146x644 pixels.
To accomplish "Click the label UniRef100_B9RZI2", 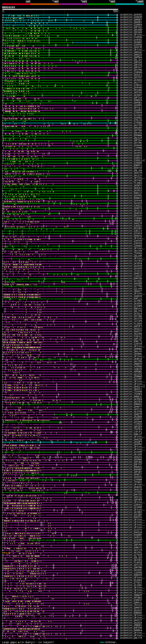I will pyautogui.click(x=131, y=193).
